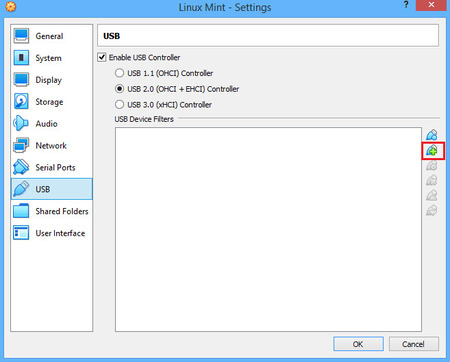Open the Storage settings category
This screenshot has height=362, width=450.
point(51,102)
